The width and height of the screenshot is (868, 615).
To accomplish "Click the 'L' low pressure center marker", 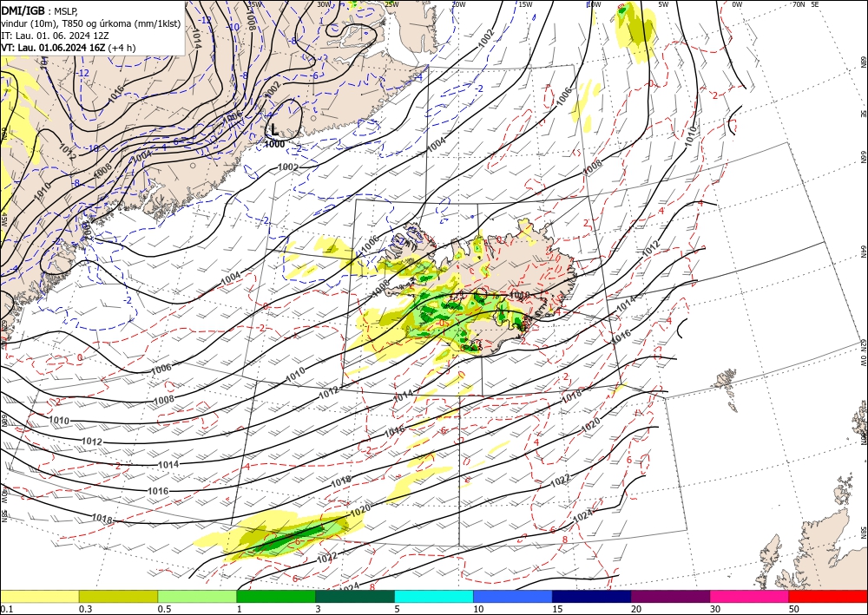I will (x=274, y=130).
